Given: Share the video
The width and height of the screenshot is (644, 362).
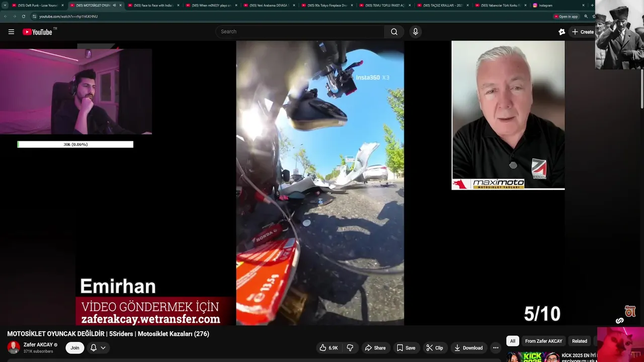Looking at the screenshot, I should 375,348.
